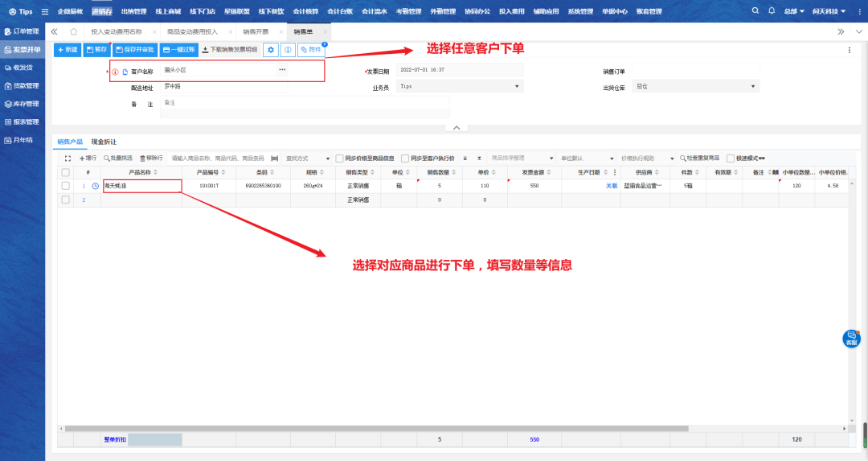Click the 保存并审批 button

click(x=135, y=50)
